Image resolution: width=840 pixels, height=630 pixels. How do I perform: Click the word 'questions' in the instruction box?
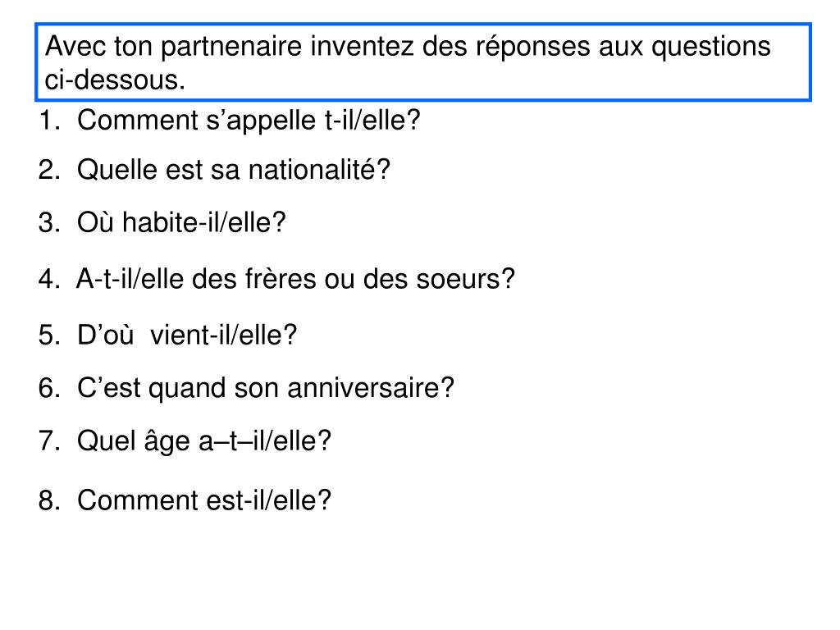[x=711, y=47]
